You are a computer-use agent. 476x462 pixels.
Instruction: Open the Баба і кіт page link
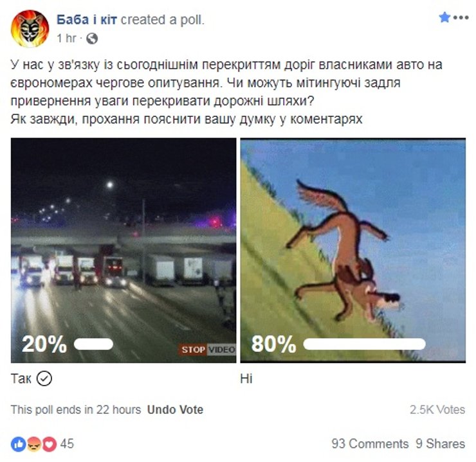(87, 20)
